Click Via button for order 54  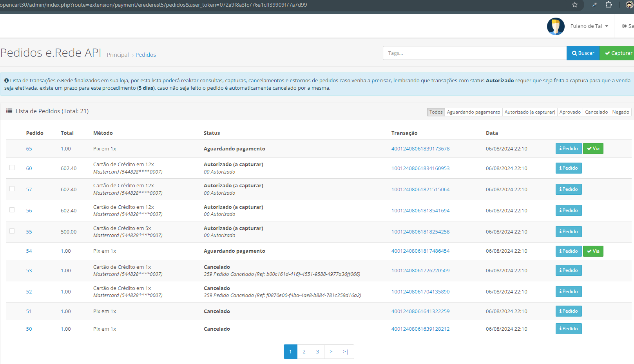[x=593, y=251]
